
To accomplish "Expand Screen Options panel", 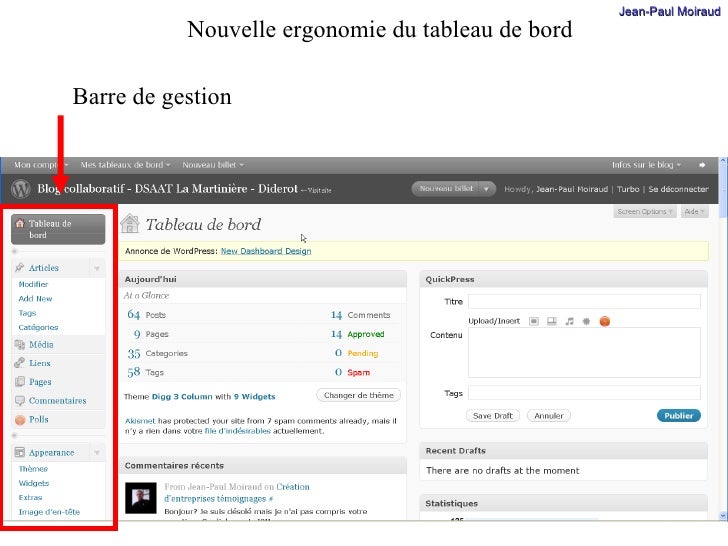I will 644,212.
